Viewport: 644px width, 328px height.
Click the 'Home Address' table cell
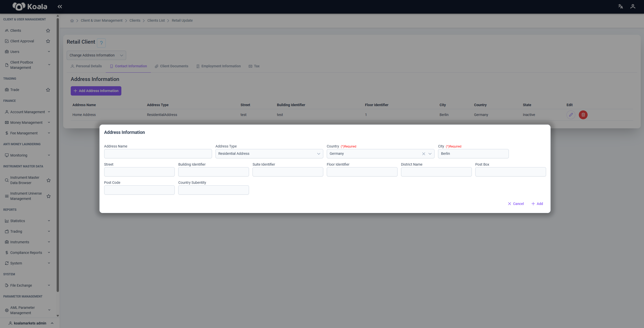(x=84, y=115)
